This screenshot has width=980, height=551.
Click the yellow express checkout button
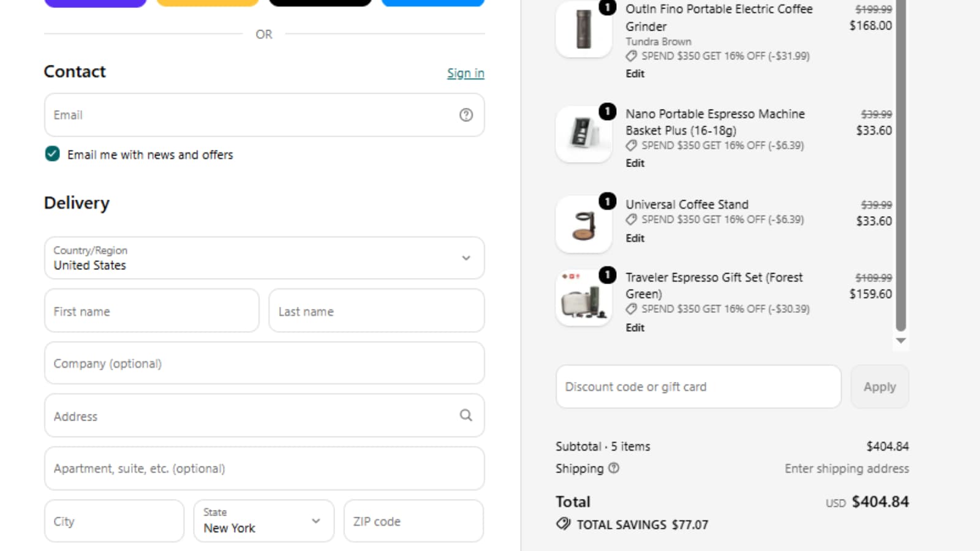[208, 3]
